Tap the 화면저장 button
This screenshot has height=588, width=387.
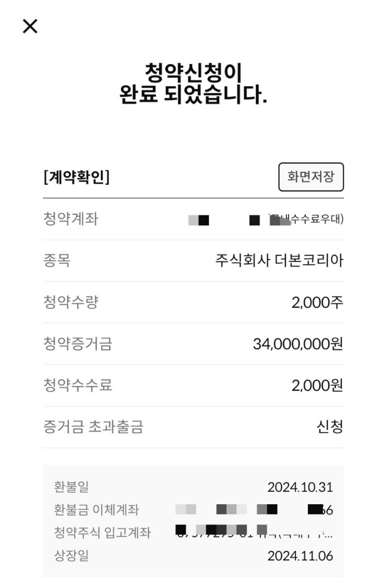(x=311, y=176)
